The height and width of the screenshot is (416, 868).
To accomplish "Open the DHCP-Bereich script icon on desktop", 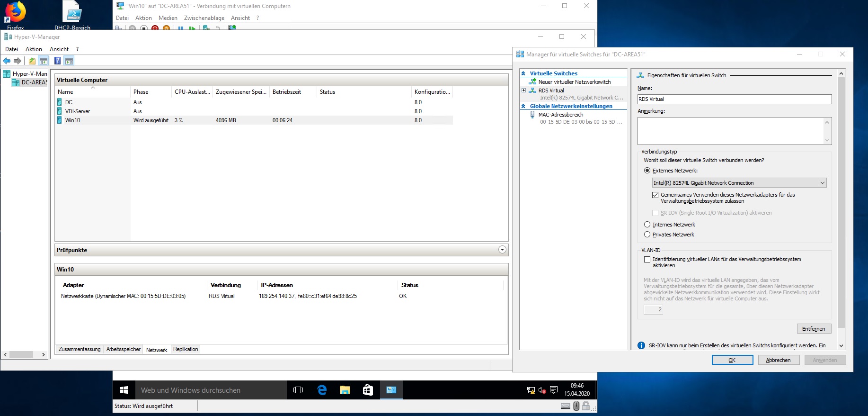I will [x=72, y=14].
